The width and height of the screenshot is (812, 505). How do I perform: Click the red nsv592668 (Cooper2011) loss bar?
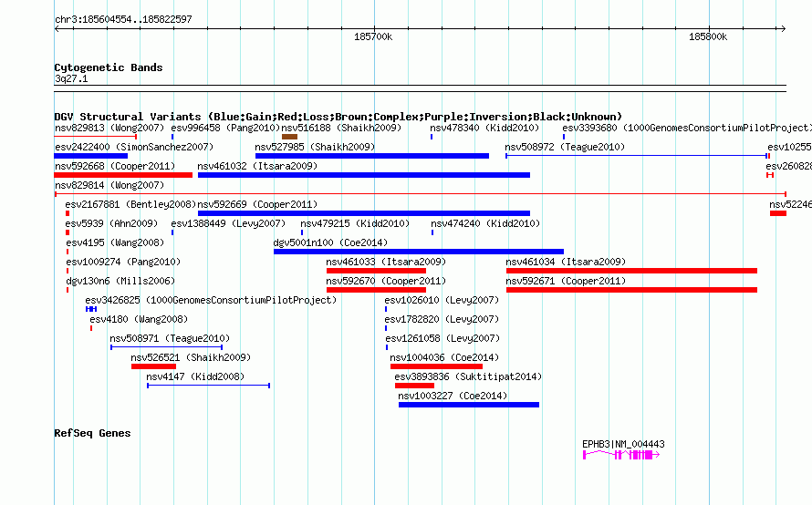pos(123,175)
